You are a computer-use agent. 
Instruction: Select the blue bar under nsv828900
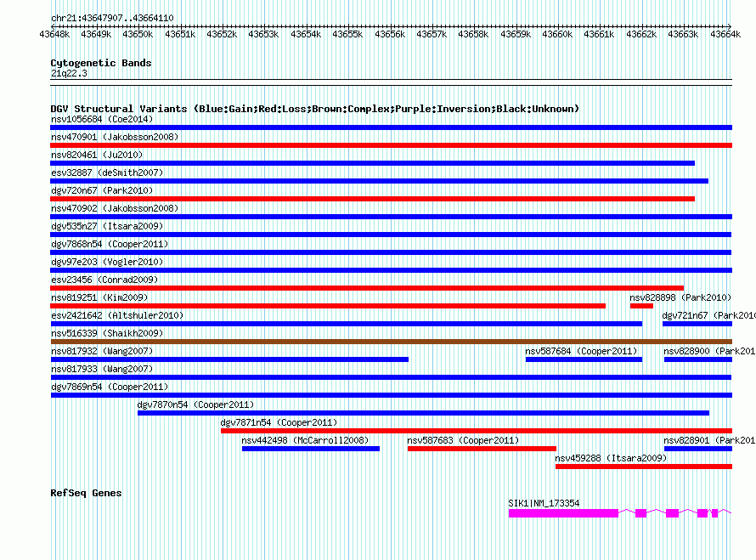[x=698, y=359]
